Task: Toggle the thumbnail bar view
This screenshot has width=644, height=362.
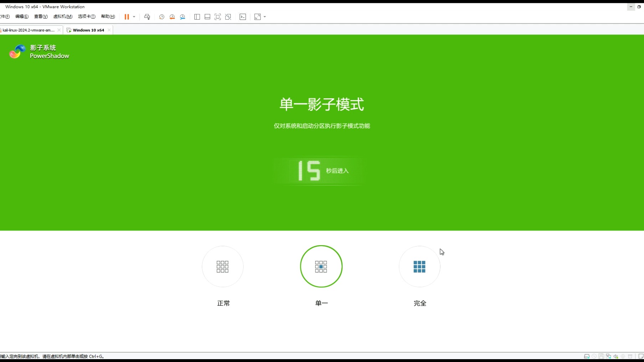Action: coord(207,17)
